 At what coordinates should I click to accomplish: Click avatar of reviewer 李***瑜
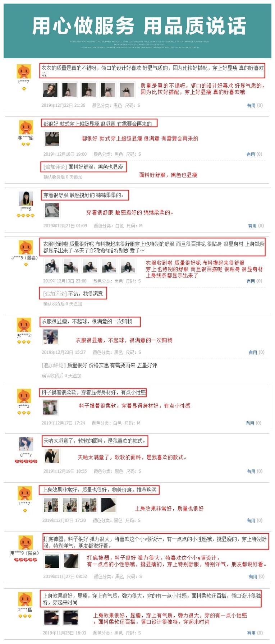[26, 128]
